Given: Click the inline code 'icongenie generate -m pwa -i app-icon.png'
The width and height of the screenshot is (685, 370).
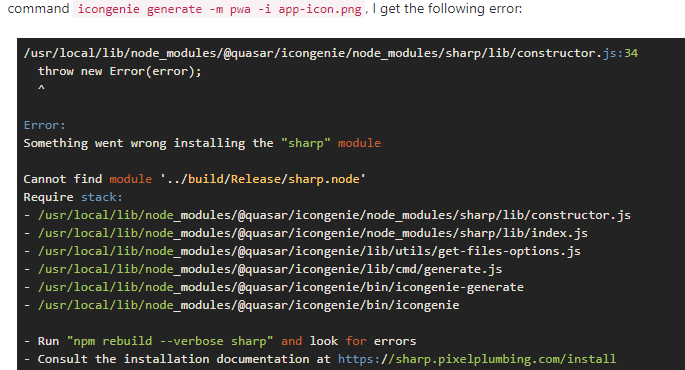Looking at the screenshot, I should (x=219, y=9).
